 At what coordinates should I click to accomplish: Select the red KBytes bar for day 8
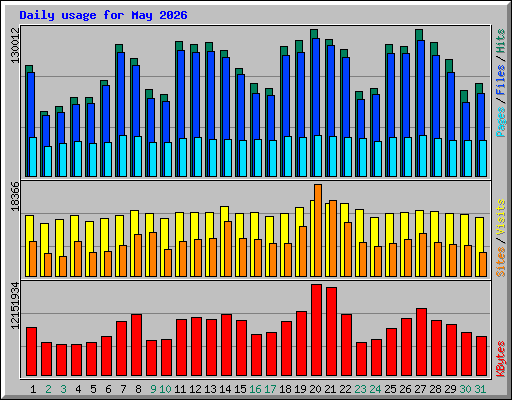pos(136,345)
